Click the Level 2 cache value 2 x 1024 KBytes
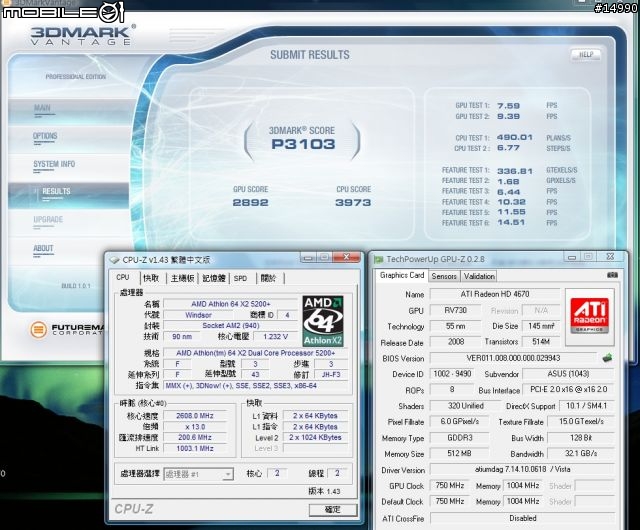 pyautogui.click(x=315, y=437)
